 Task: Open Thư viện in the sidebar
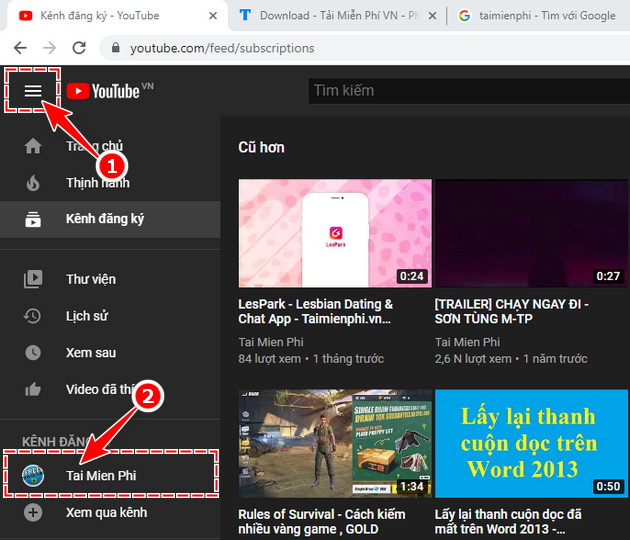tap(110, 279)
